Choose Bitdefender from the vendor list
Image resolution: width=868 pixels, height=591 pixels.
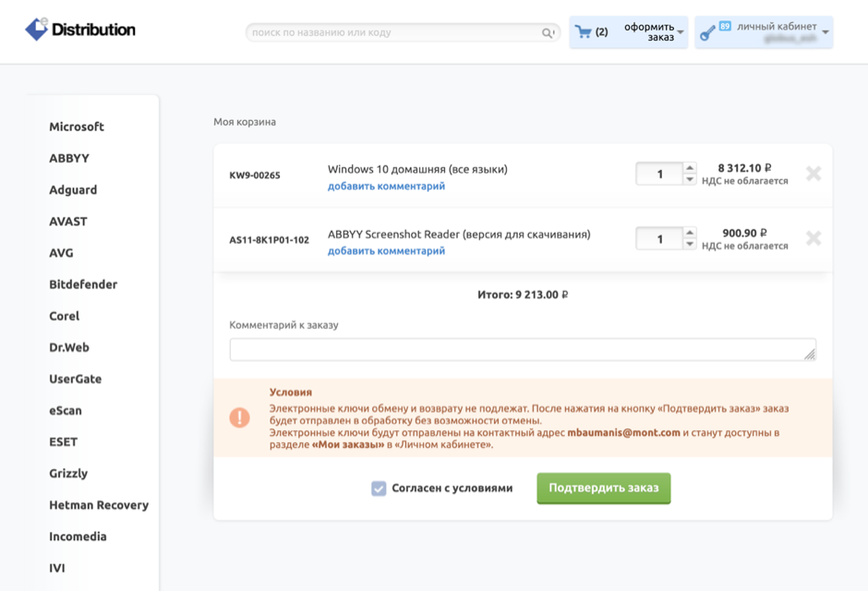pos(83,284)
